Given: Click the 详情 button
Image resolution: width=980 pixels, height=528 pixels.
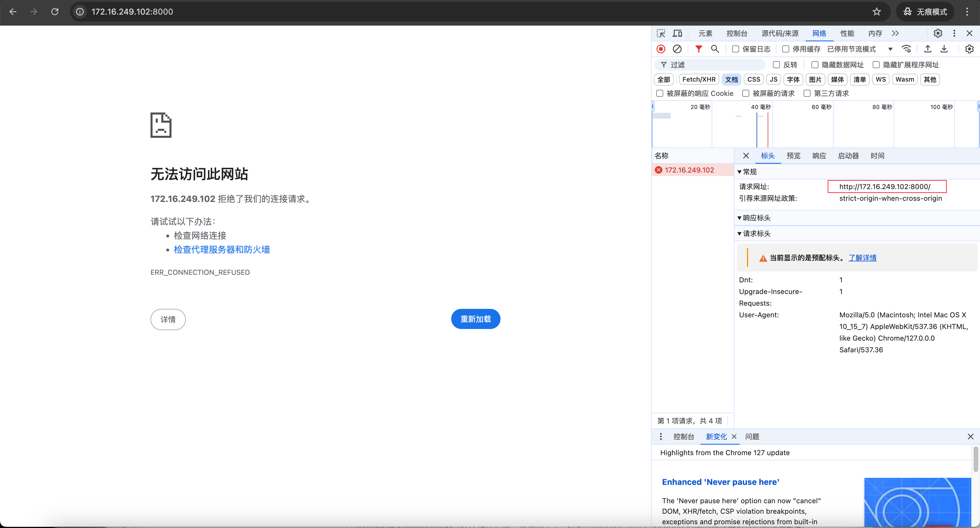Looking at the screenshot, I should coord(168,320).
